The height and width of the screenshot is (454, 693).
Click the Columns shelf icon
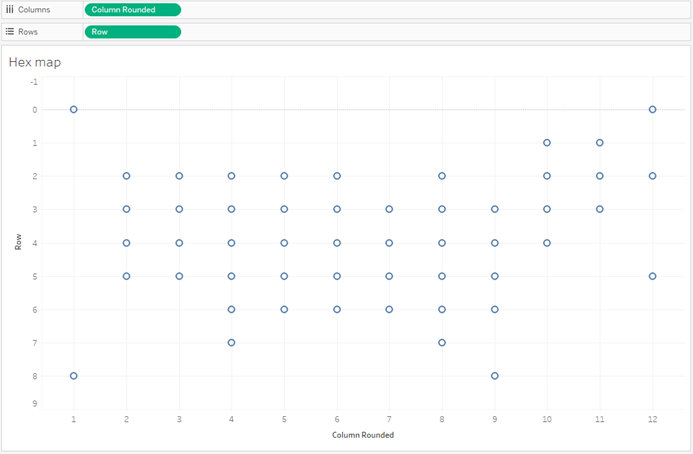click(x=10, y=9)
